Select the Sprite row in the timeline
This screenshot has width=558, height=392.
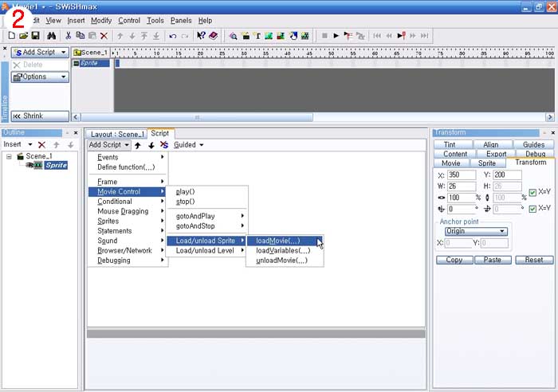point(92,63)
